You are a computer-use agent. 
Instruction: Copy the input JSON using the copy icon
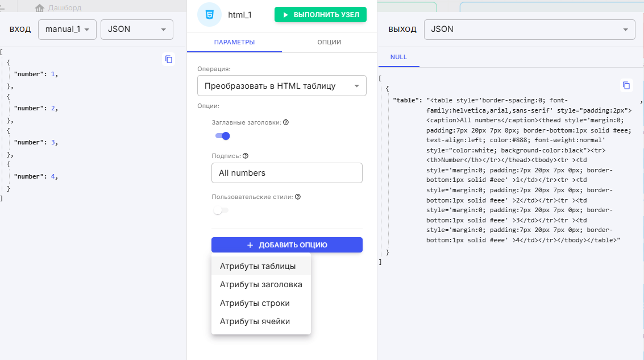[168, 59]
